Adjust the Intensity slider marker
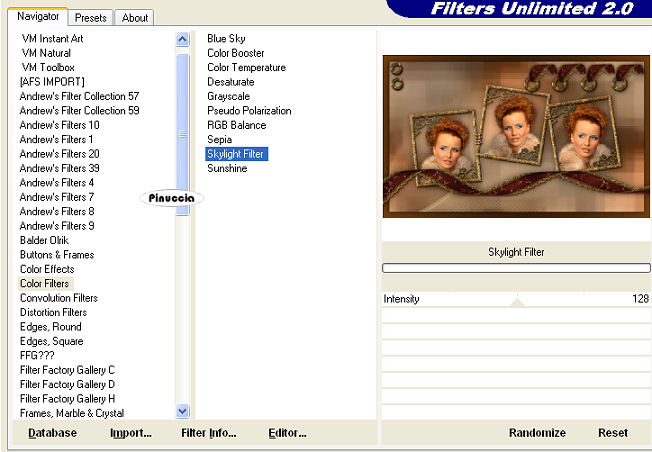The height and width of the screenshot is (452, 652). pyautogui.click(x=517, y=302)
